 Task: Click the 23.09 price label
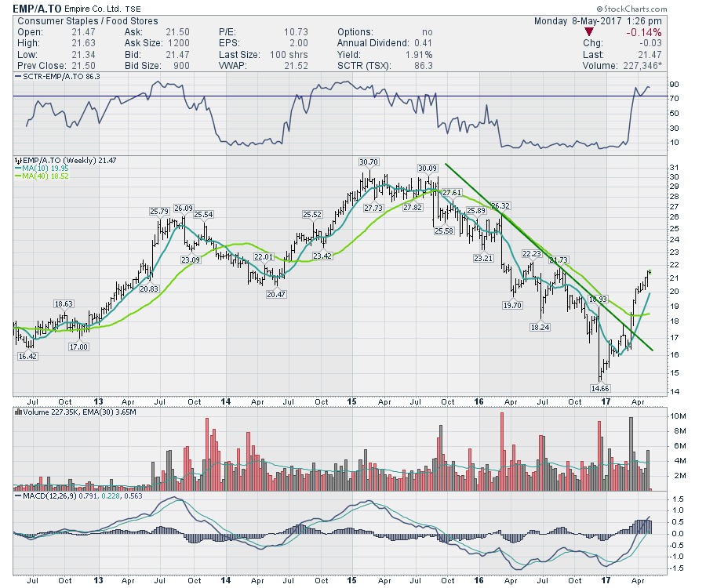191,260
